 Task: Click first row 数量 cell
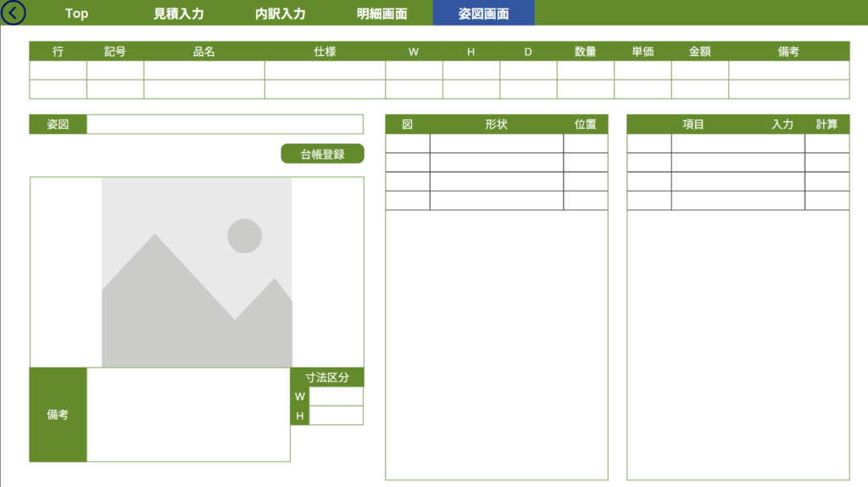pyautogui.click(x=585, y=70)
